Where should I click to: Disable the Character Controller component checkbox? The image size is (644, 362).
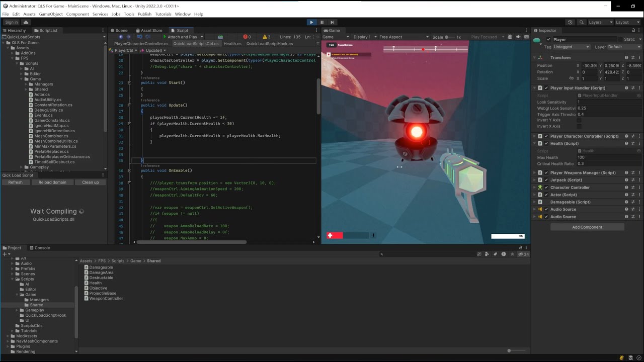(546, 188)
